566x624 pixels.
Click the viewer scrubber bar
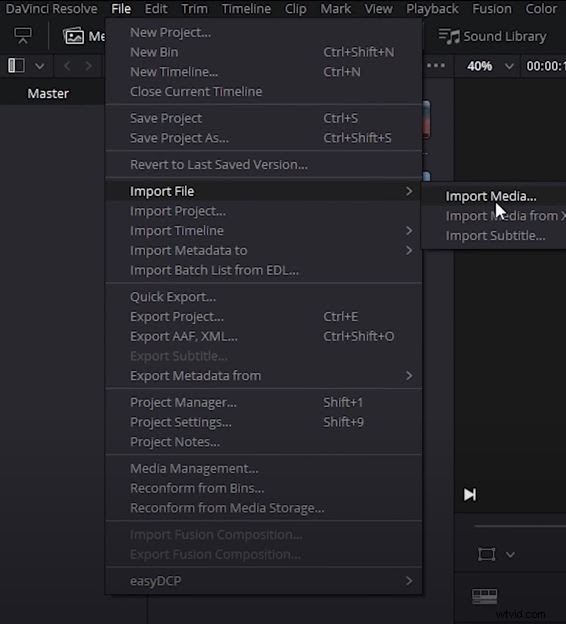tap(520, 526)
